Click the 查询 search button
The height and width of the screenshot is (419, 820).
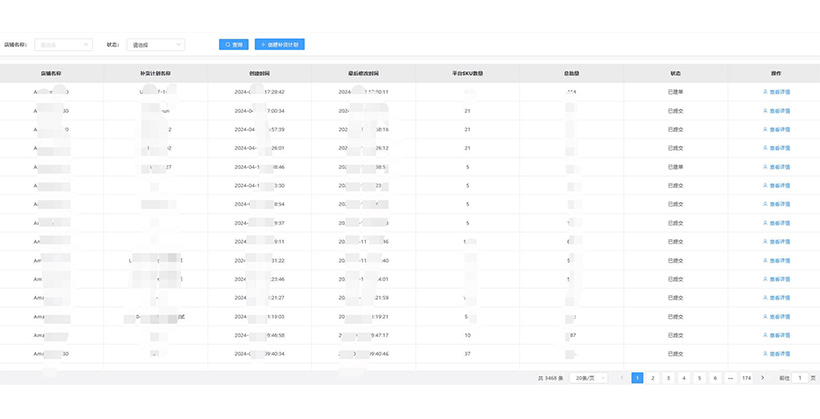[234, 45]
